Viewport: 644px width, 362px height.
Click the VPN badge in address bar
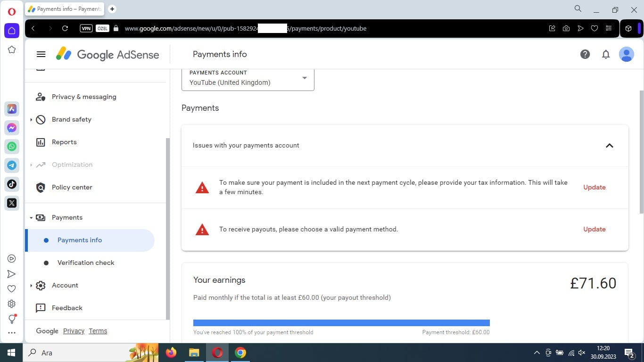coord(86,28)
